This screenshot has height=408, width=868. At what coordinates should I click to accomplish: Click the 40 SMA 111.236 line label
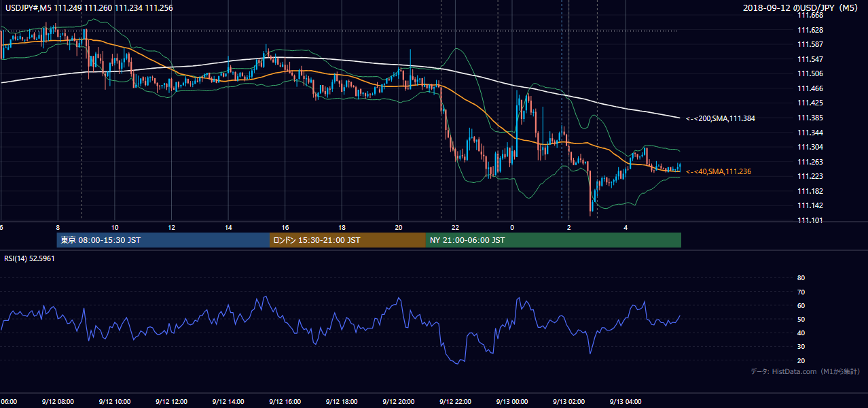(719, 171)
